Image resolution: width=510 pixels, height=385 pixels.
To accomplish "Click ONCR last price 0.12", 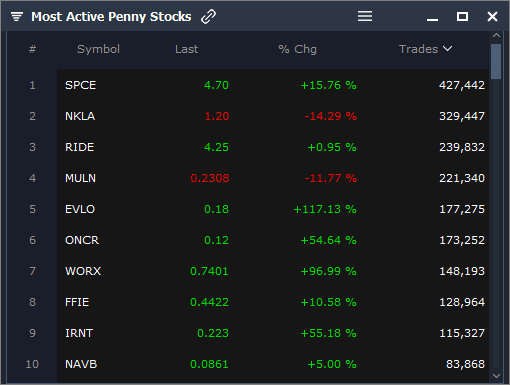I will click(x=216, y=240).
